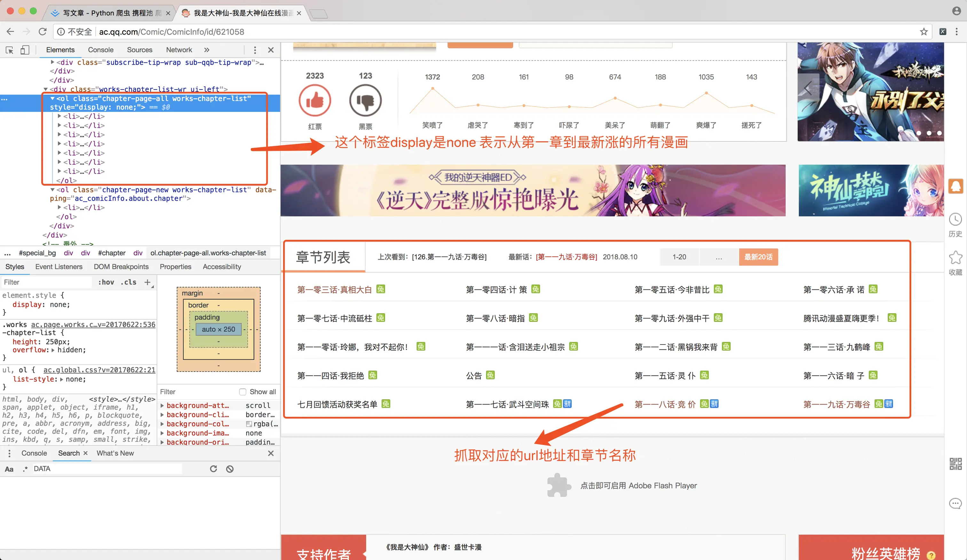Reload the page with the refresh icon
The width and height of the screenshot is (967, 560).
point(43,31)
